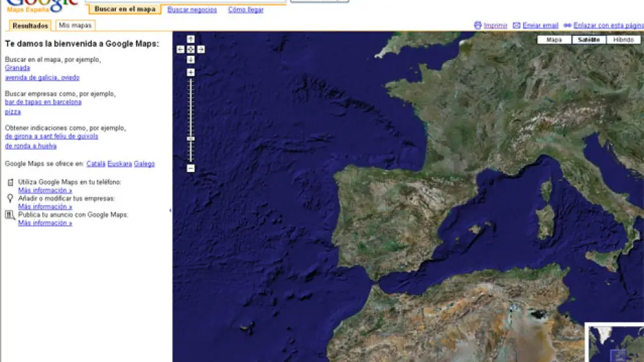This screenshot has width=644, height=362.
Task: Switch map view to Híbrido
Action: click(623, 40)
